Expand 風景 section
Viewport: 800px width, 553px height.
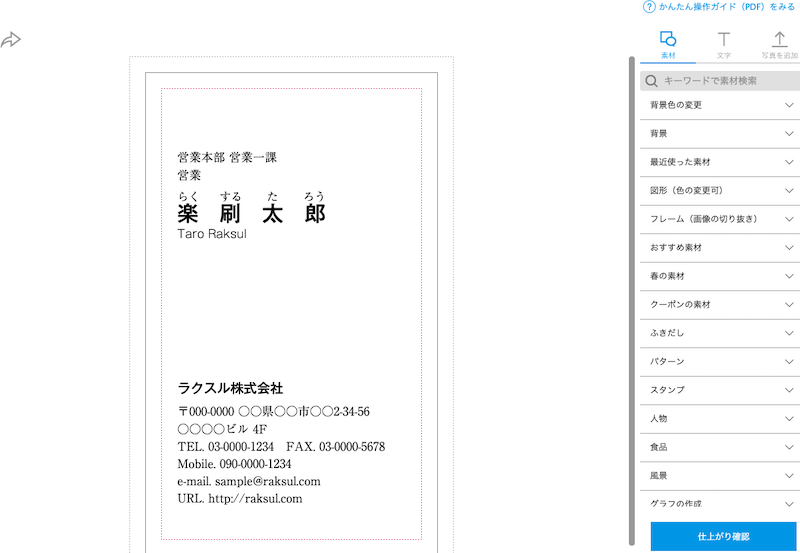(x=720, y=476)
